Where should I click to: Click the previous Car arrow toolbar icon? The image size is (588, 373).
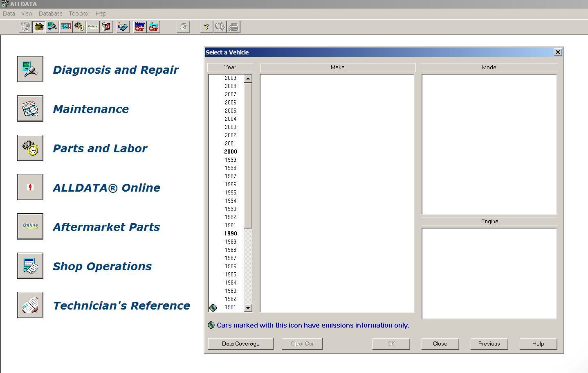coord(153,27)
